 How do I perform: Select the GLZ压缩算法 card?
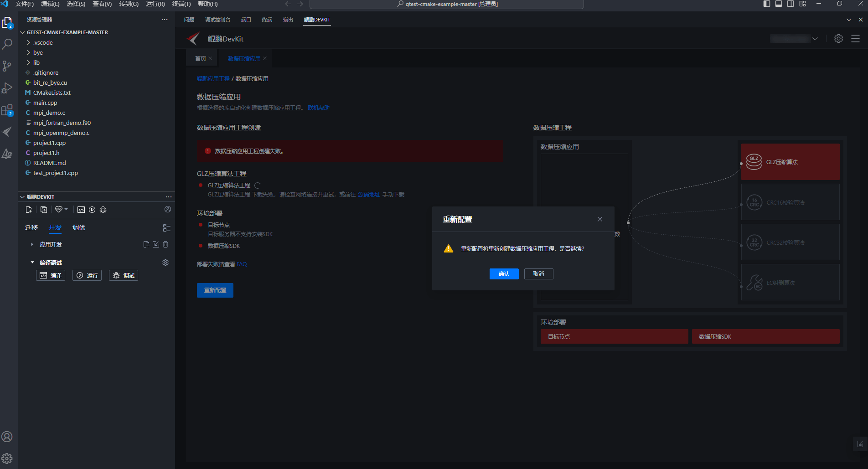pyautogui.click(x=790, y=162)
